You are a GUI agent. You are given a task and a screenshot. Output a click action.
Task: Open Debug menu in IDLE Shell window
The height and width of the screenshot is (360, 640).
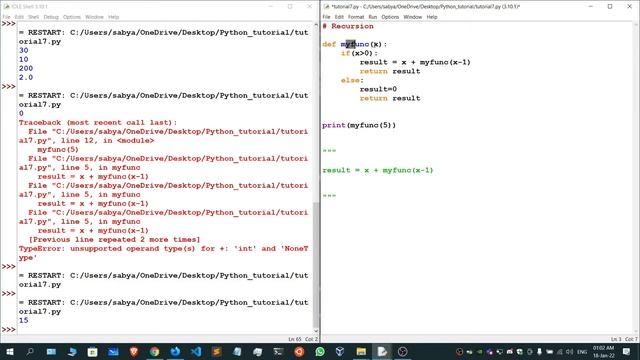(x=51, y=17)
